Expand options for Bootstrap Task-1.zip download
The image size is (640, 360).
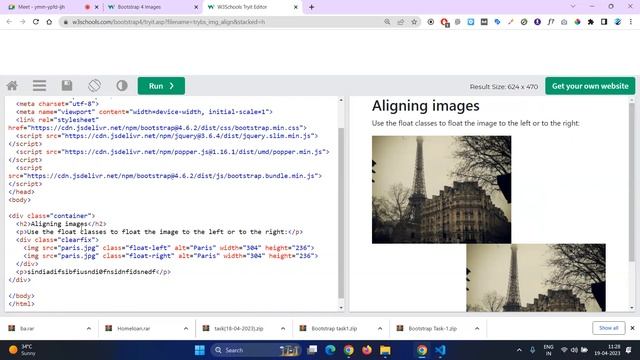pyautogui.click(x=477, y=328)
